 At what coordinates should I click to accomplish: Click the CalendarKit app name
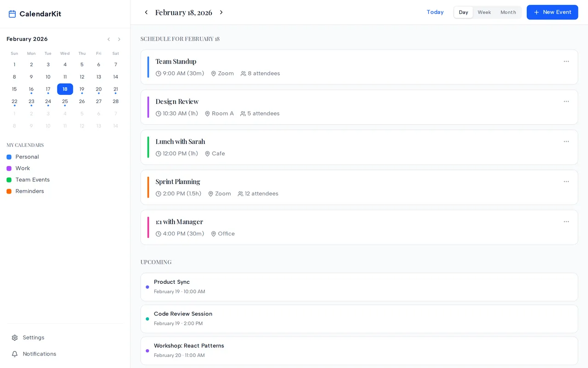(x=40, y=14)
